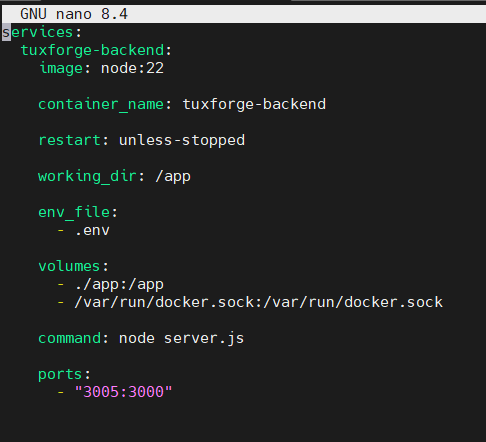Click the 'tuxforge-backend:' service key
486x442 pixels.
[96, 50]
